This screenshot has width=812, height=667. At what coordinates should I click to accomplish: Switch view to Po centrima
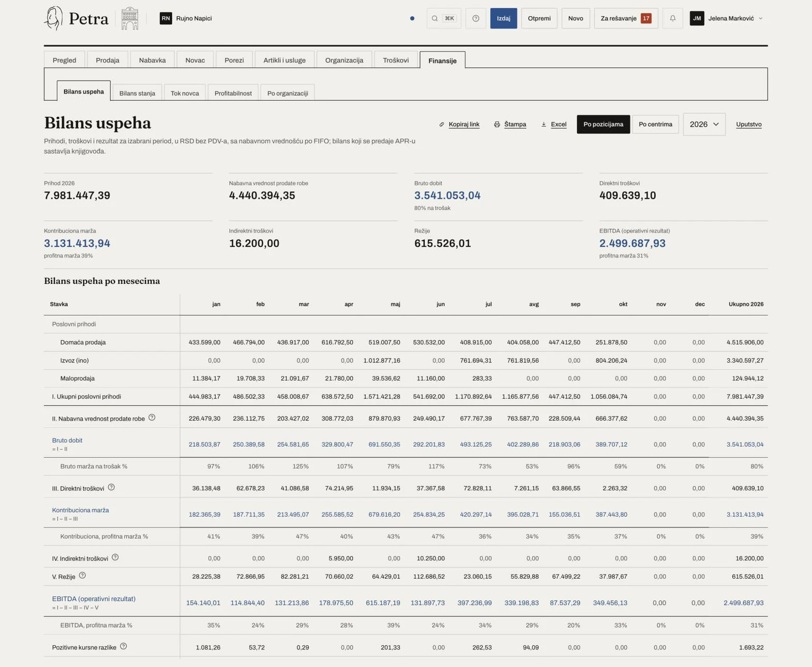[655, 124]
